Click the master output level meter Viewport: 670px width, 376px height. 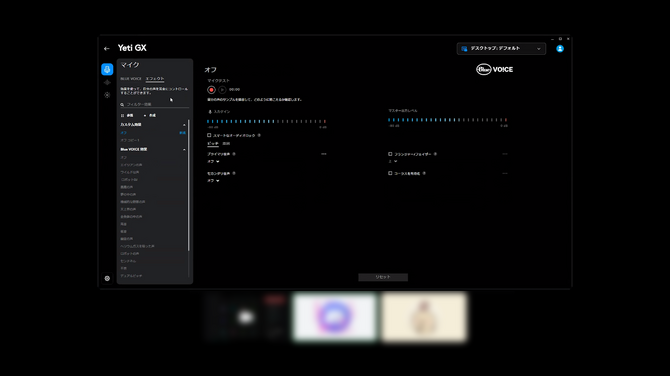click(447, 120)
